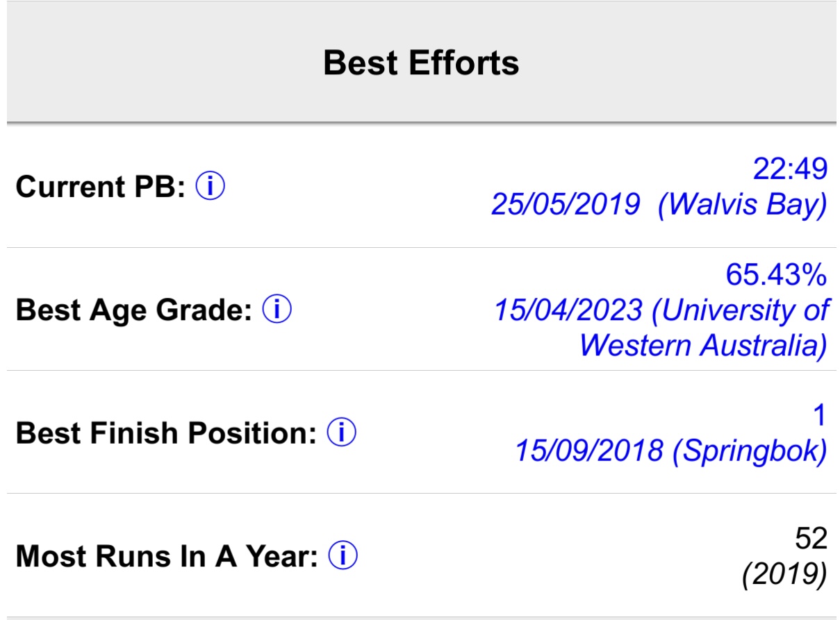The height and width of the screenshot is (620, 840).
Task: Click the best finish position value 1
Action: (820, 415)
